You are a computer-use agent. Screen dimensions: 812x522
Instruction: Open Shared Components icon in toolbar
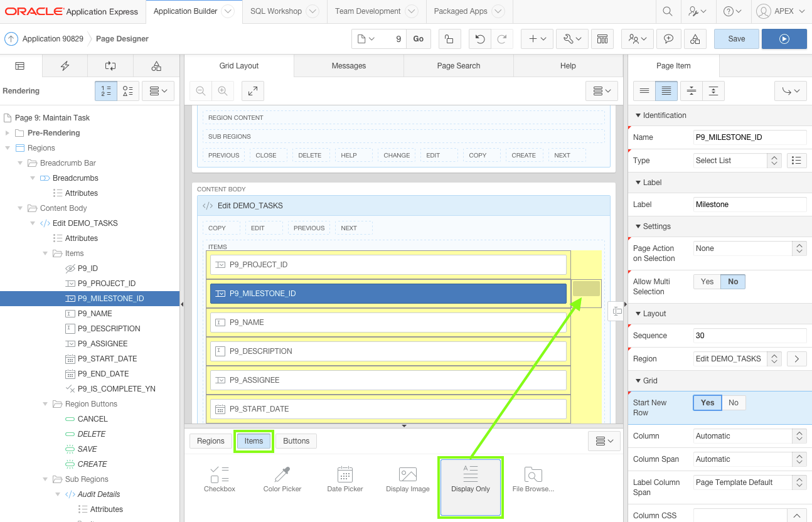(x=695, y=39)
